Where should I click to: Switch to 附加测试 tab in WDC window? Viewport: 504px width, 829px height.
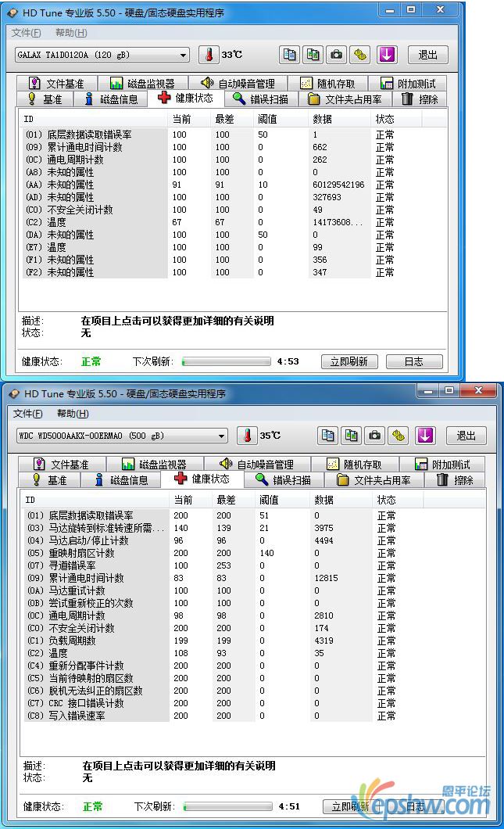(x=442, y=465)
